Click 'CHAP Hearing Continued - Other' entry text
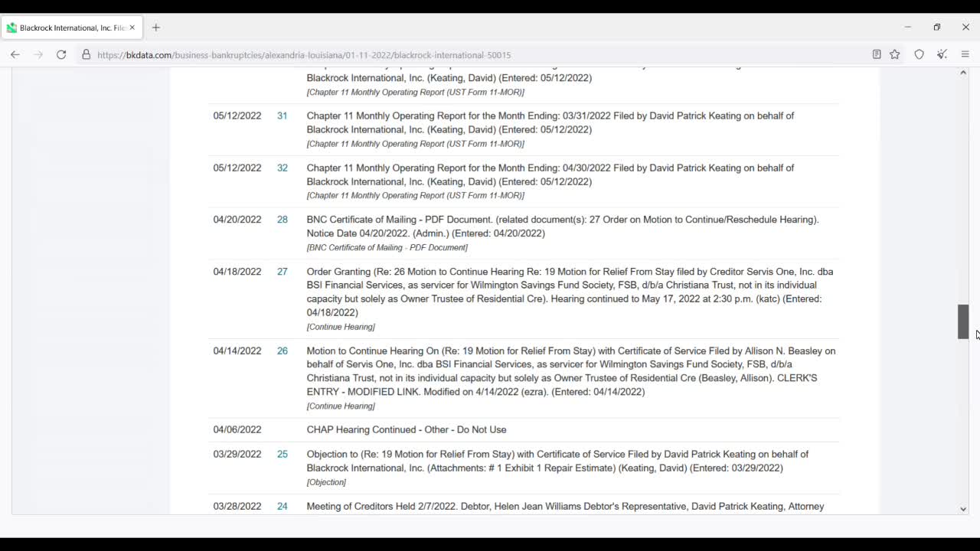The height and width of the screenshot is (551, 980). [407, 429]
